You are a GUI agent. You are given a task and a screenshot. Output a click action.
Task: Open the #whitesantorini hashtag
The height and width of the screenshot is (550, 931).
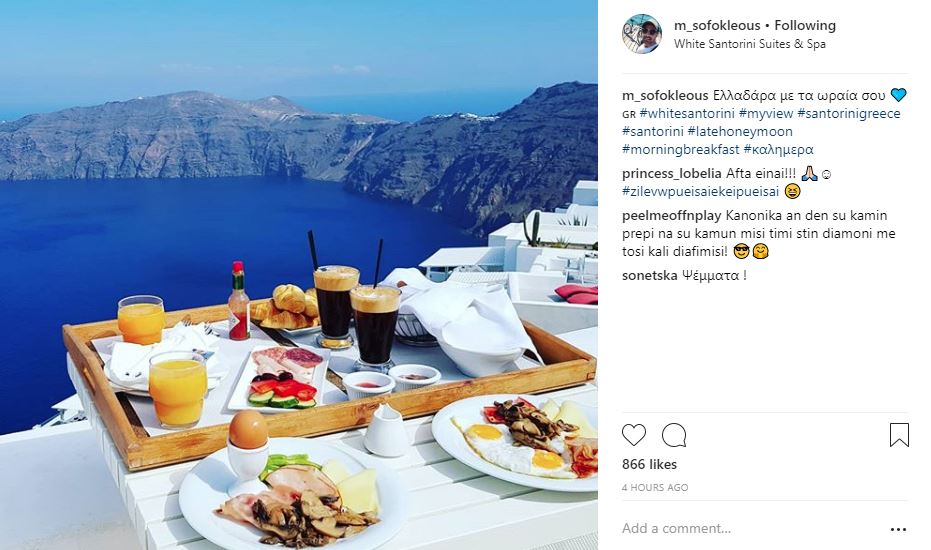[x=687, y=113]
